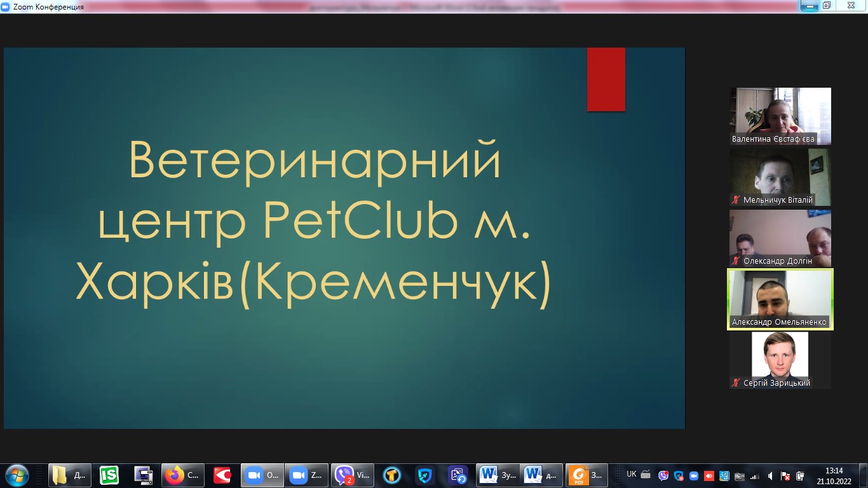Screen dimensions: 868x488
Task: Show desktop using the taskbar edge button
Action: pyautogui.click(x=863, y=475)
